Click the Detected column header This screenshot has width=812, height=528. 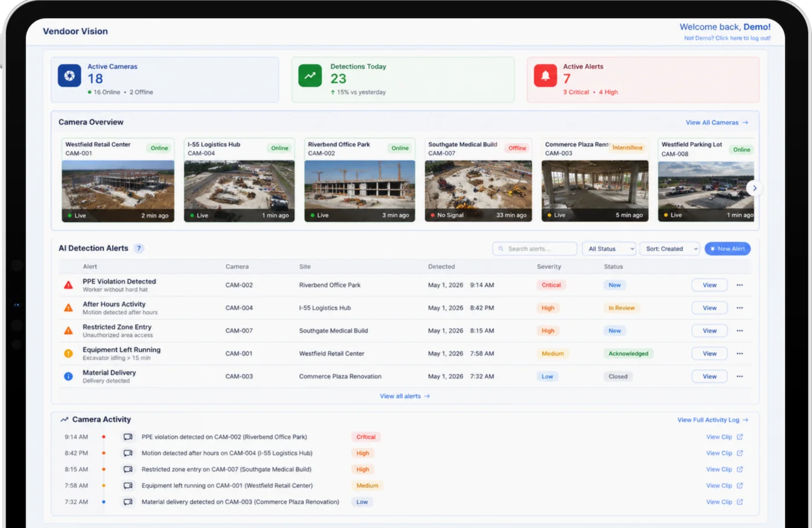pyautogui.click(x=441, y=267)
